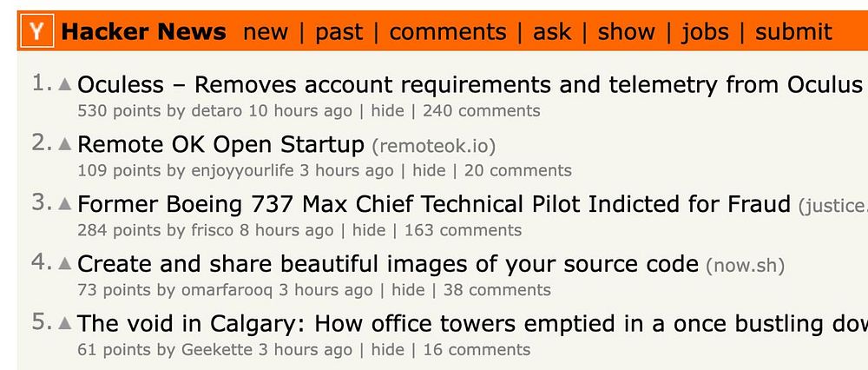The width and height of the screenshot is (868, 370).
Task: Open the remoteok.io site link
Action: (434, 145)
